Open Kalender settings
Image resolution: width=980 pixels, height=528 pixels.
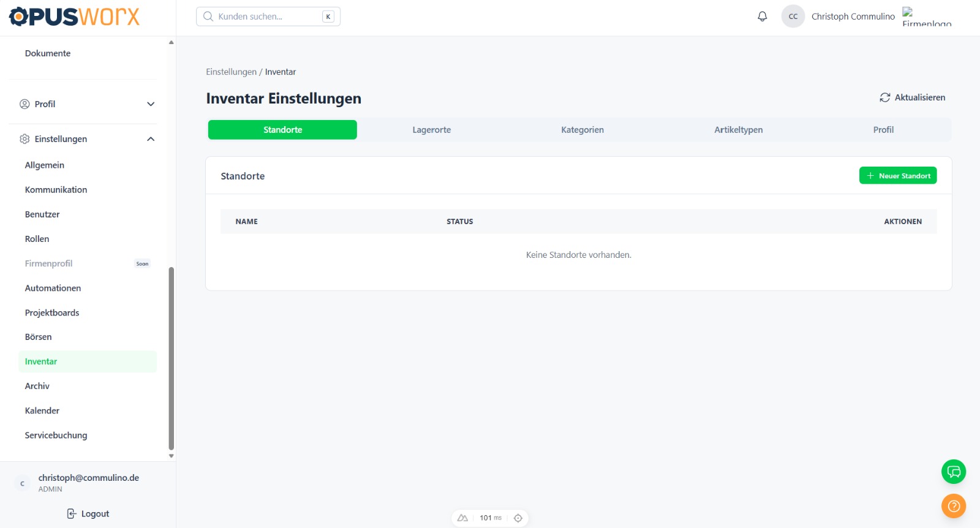88,410
